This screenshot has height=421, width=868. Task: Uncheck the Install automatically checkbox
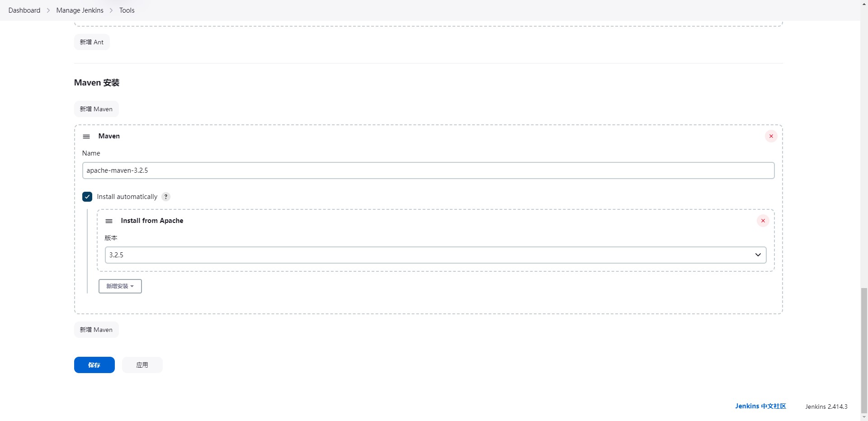coord(87,197)
